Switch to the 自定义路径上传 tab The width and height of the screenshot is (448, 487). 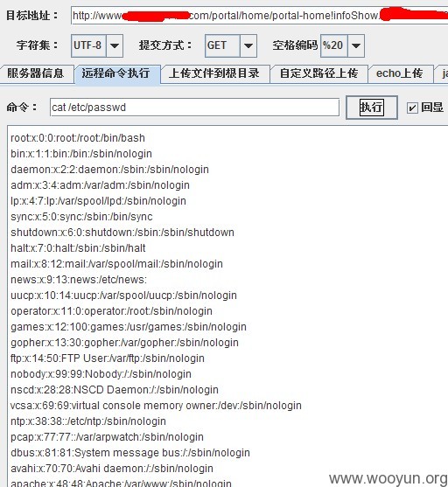coord(319,73)
